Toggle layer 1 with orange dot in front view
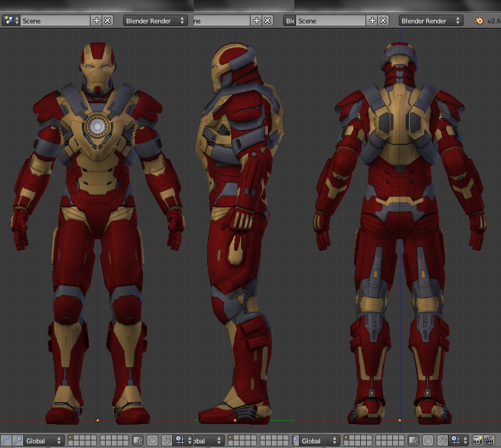The width and height of the screenshot is (501, 448). click(x=71, y=437)
